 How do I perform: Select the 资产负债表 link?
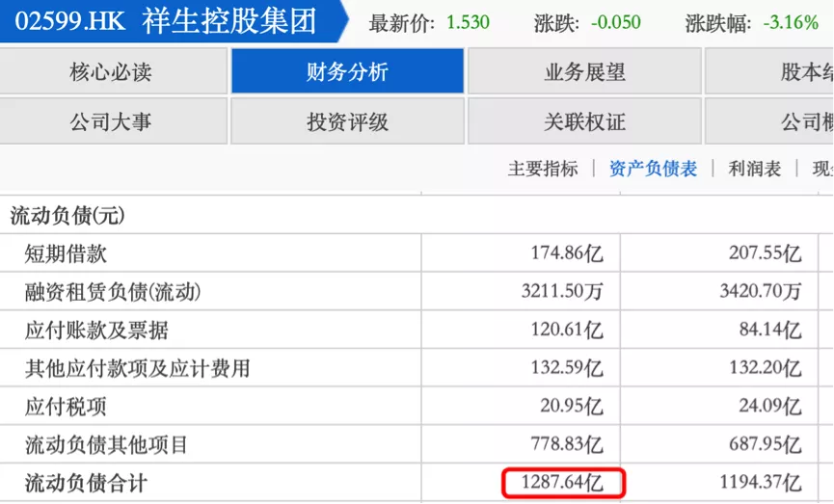653,169
